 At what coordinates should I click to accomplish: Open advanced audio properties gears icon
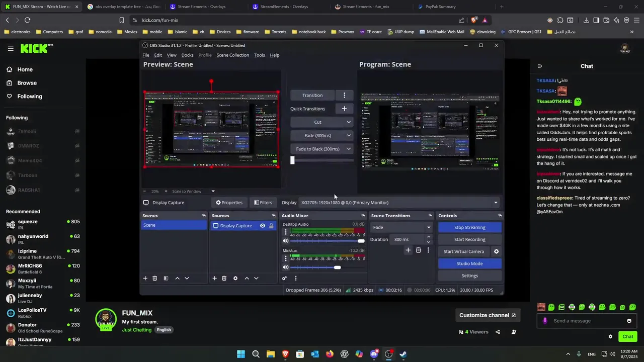click(x=284, y=278)
